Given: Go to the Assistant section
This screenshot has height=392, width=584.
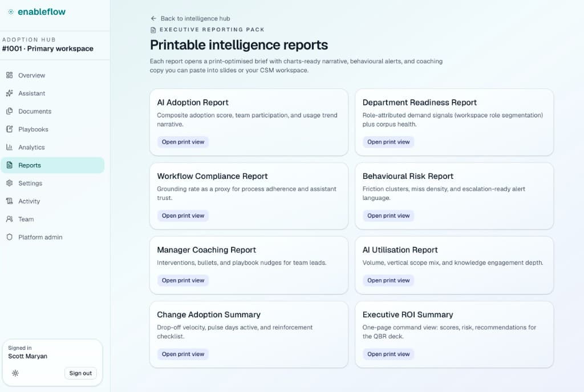Looking at the screenshot, I should click(52, 93).
